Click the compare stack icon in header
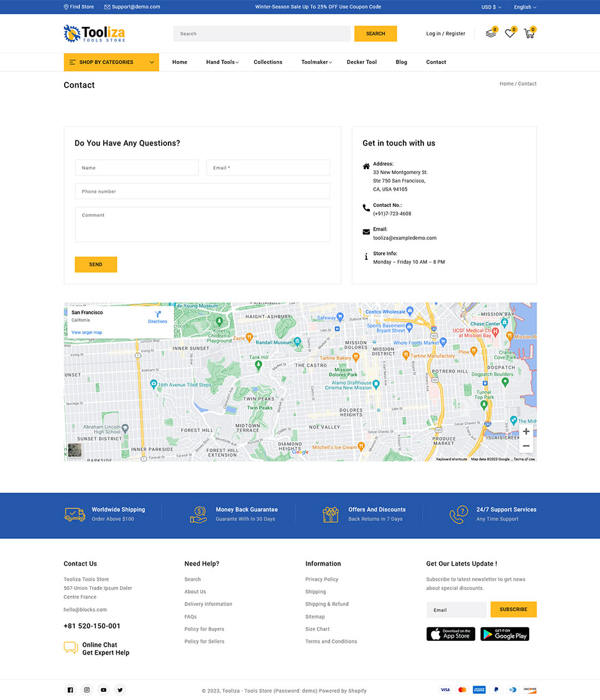The image size is (600, 700). click(491, 34)
